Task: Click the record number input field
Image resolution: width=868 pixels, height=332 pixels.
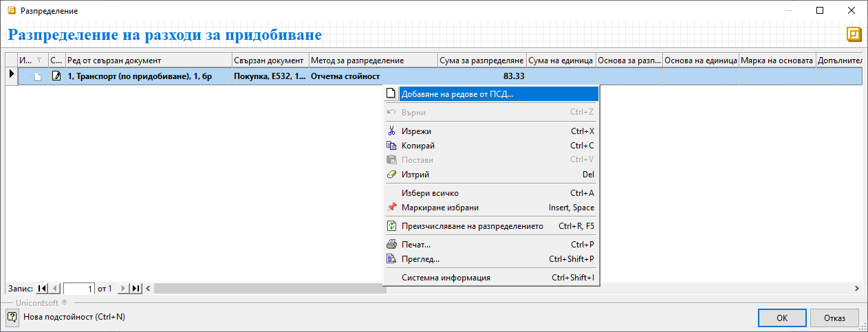Action: point(79,289)
